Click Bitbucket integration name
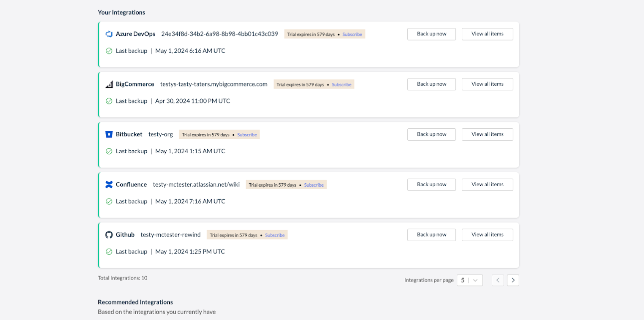The width and height of the screenshot is (644, 320). (x=129, y=134)
